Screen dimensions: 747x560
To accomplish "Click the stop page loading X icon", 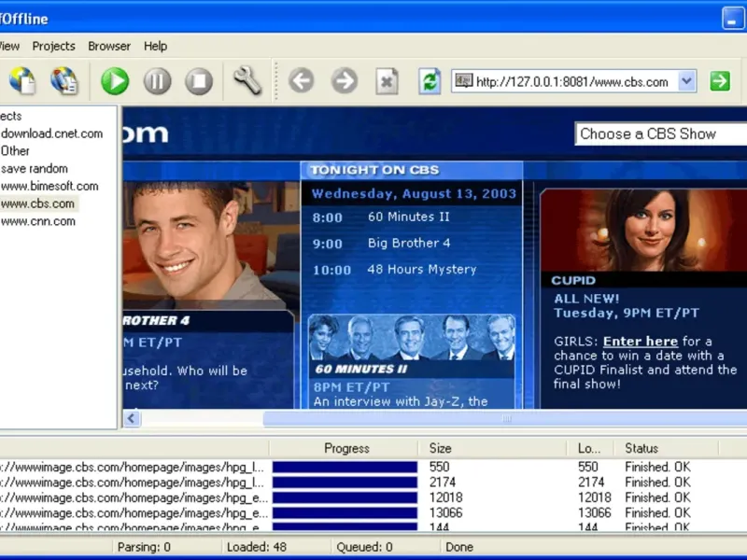I will click(387, 81).
